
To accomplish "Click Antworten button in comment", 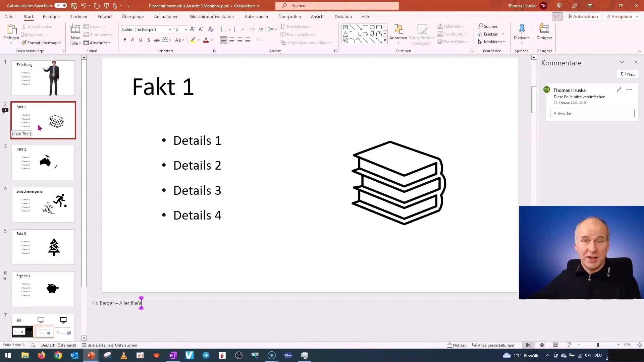I will tap(592, 113).
